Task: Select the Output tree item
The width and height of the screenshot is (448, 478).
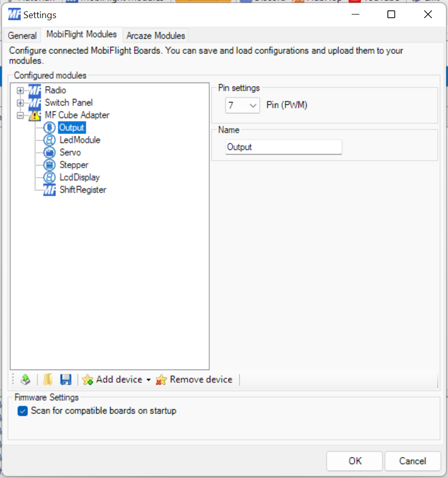Action: pyautogui.click(x=72, y=128)
